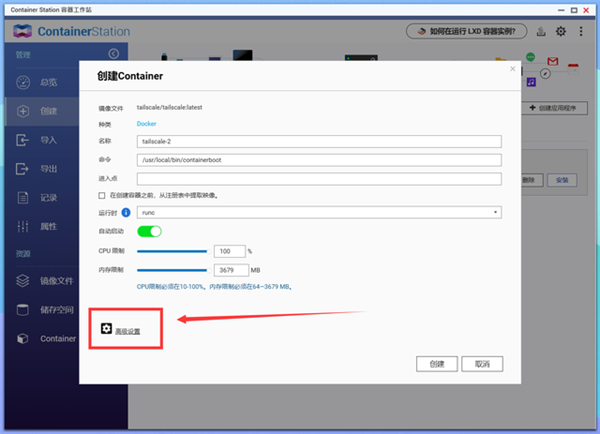Click the 创建 create button in dialog
The width and height of the screenshot is (600, 434).
coord(437,364)
